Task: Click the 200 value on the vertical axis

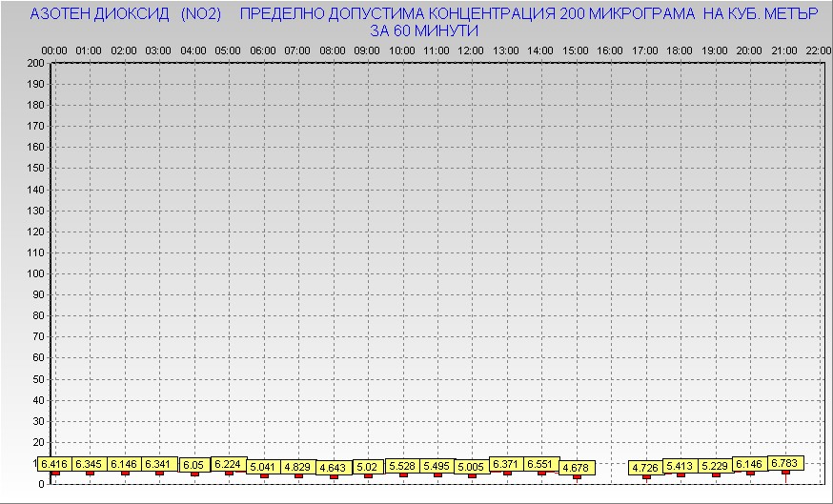Action: coord(35,63)
